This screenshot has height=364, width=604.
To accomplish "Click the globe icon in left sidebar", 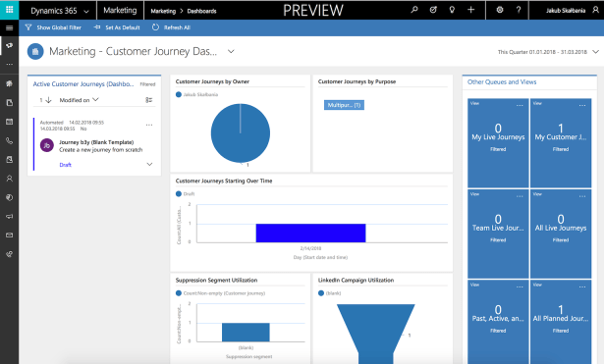I will (9, 197).
